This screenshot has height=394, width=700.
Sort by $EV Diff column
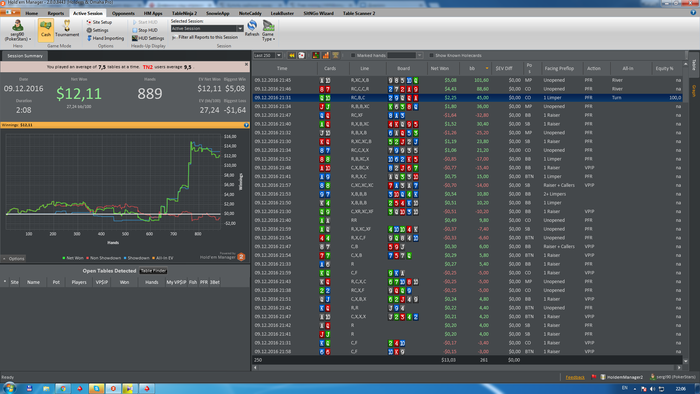pos(507,68)
